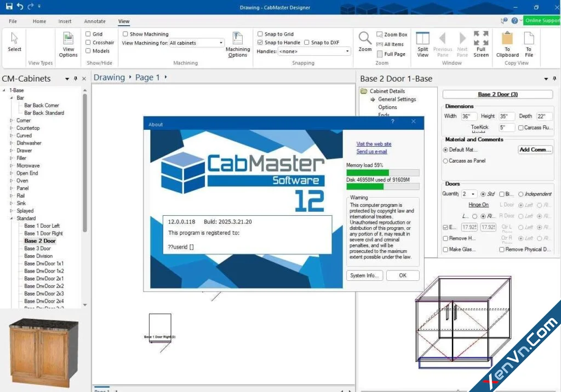This screenshot has height=392, width=561.
Task: Open the File menu
Action: [x=13, y=21]
